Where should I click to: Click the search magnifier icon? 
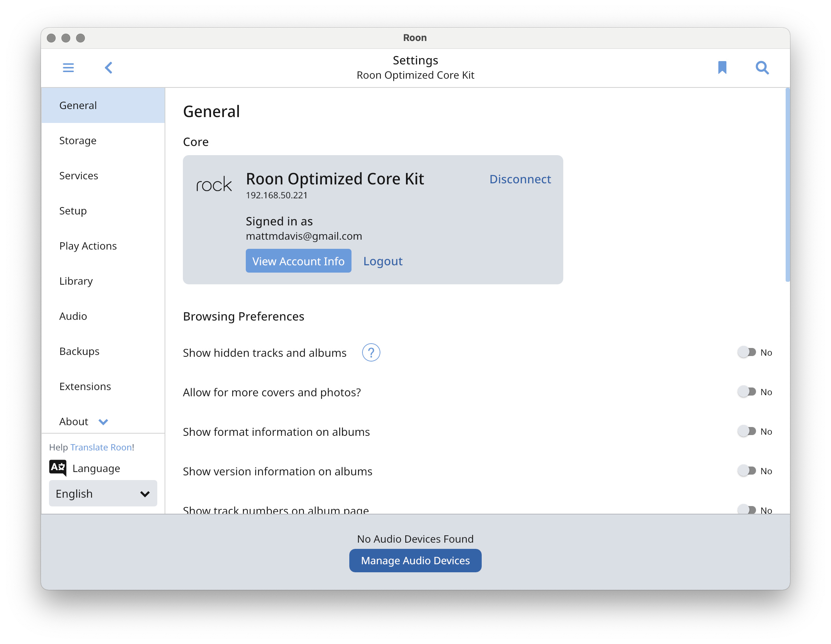click(762, 68)
